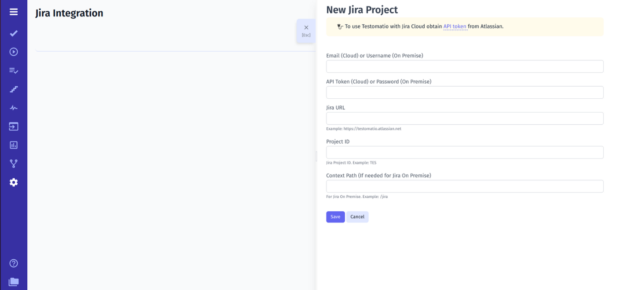This screenshot has width=644, height=290.
Task: Open the test plans checklist icon
Action: (x=13, y=70)
